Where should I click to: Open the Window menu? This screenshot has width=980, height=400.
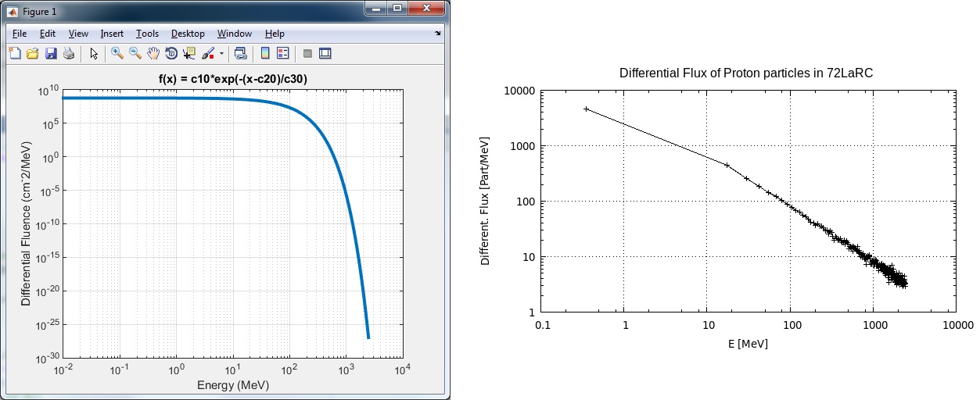[x=235, y=34]
